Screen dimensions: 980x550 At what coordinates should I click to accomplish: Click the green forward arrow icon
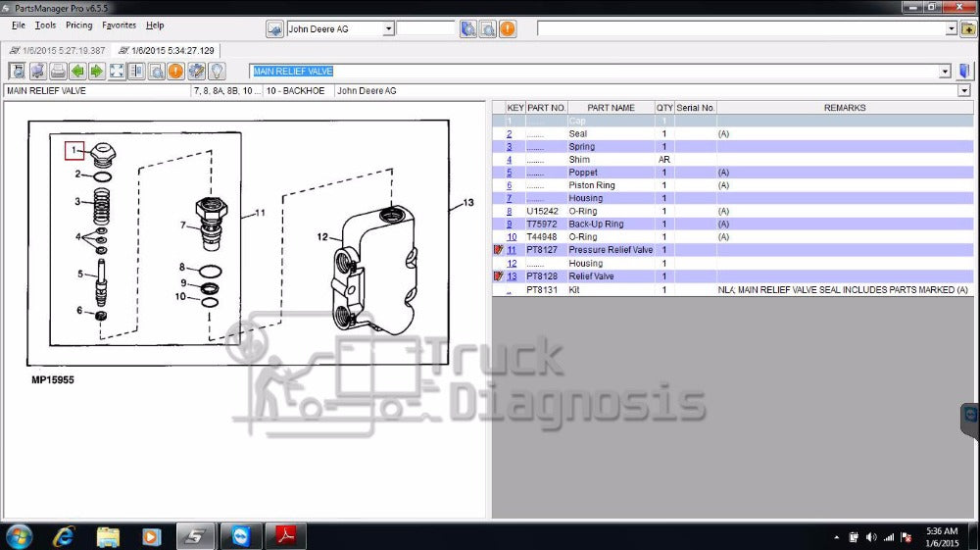point(96,71)
